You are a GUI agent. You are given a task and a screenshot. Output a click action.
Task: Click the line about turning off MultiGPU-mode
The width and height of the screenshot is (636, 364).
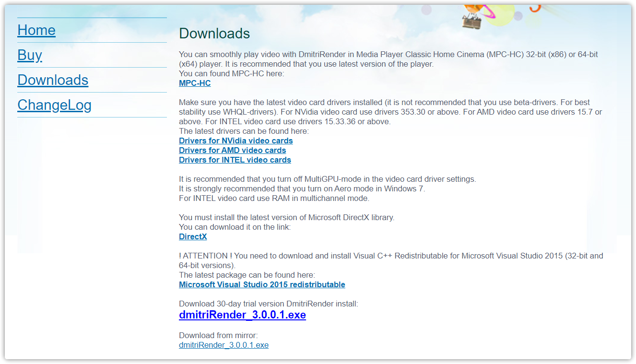(328, 179)
